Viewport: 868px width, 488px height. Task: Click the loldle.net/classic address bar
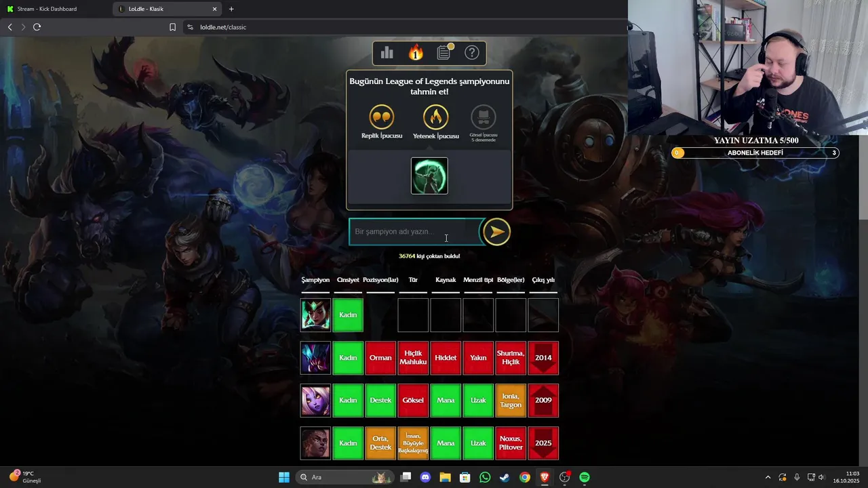(x=407, y=27)
